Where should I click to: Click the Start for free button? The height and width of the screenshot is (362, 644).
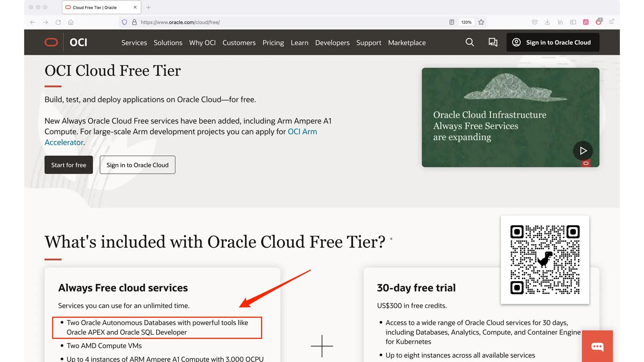pyautogui.click(x=69, y=165)
